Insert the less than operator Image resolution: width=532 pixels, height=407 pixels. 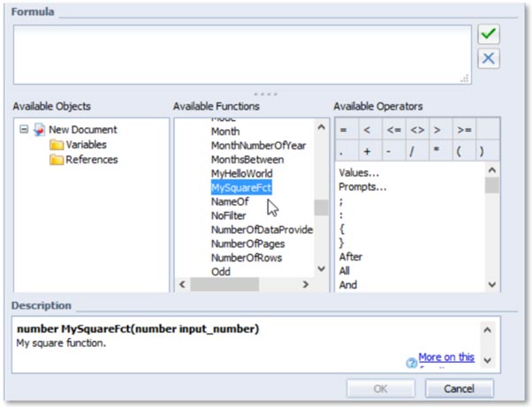[370, 130]
